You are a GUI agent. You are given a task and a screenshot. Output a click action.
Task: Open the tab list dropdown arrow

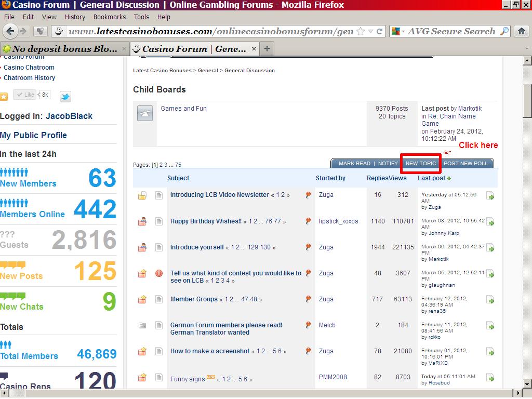coord(527,49)
